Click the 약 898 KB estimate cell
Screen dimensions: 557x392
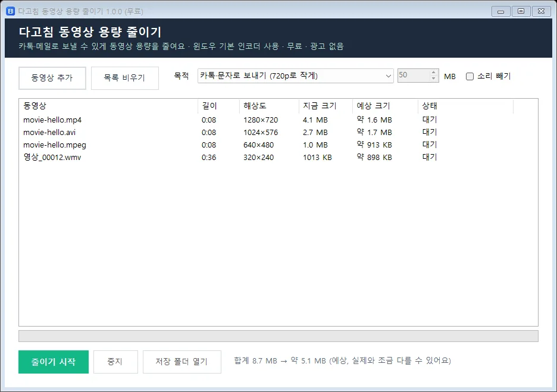(374, 157)
